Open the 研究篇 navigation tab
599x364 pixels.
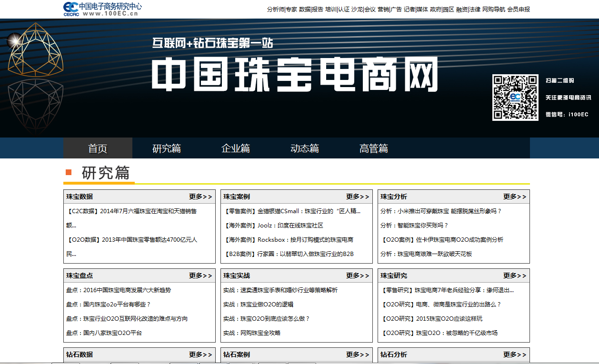tap(167, 148)
